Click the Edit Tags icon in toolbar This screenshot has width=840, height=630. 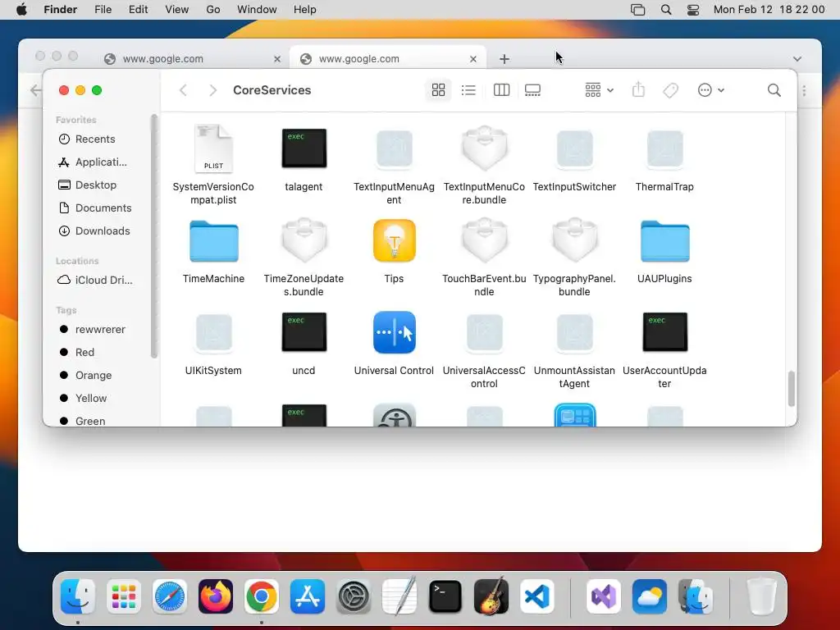670,90
